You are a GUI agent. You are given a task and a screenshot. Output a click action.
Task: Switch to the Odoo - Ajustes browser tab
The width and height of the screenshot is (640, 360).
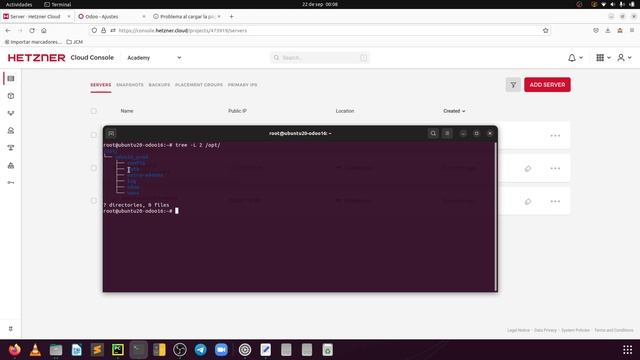coord(110,17)
